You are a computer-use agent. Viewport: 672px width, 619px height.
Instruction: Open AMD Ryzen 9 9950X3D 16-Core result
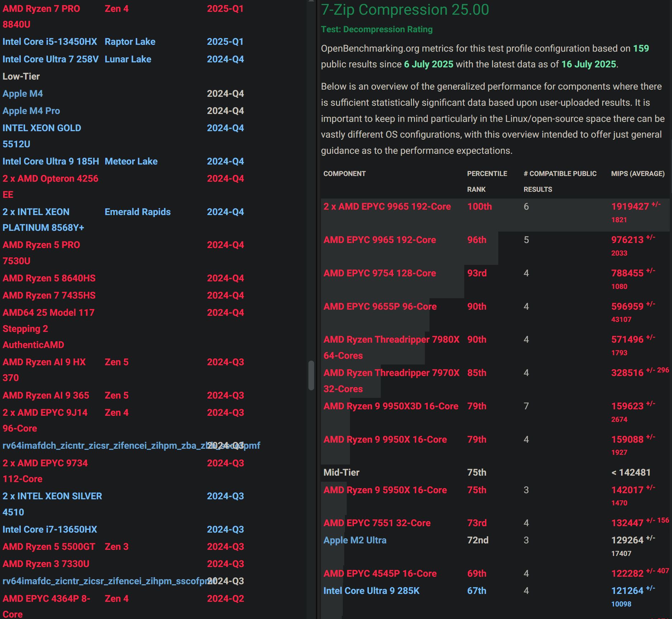(391, 406)
